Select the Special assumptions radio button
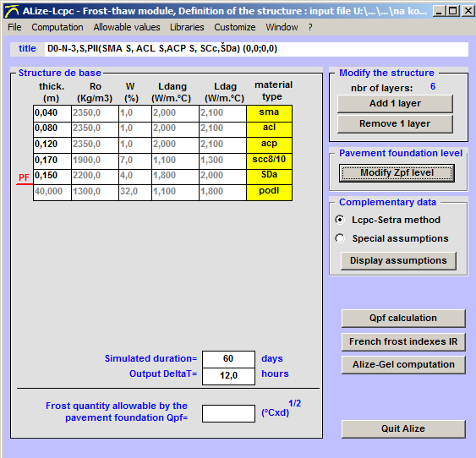This screenshot has width=476, height=458. coord(340,238)
